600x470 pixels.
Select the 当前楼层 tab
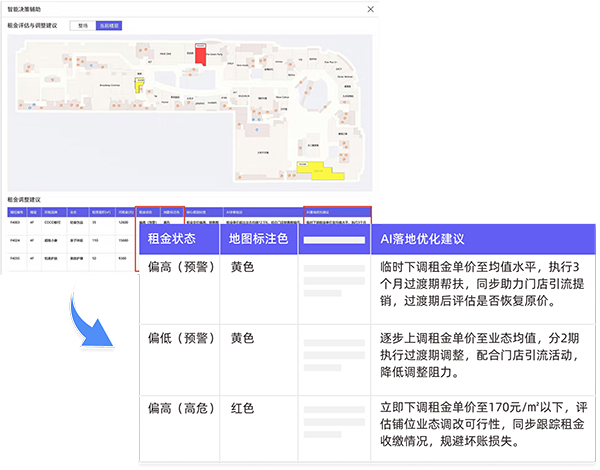(x=109, y=26)
